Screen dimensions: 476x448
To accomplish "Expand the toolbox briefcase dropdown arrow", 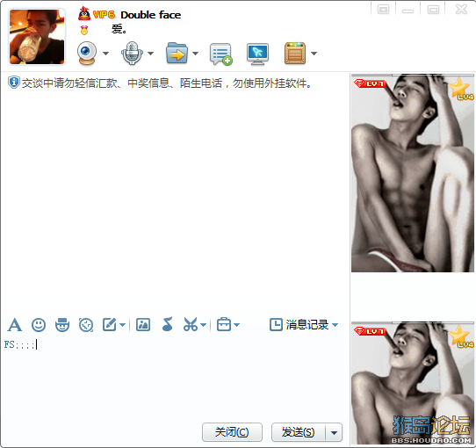I will click(237, 325).
